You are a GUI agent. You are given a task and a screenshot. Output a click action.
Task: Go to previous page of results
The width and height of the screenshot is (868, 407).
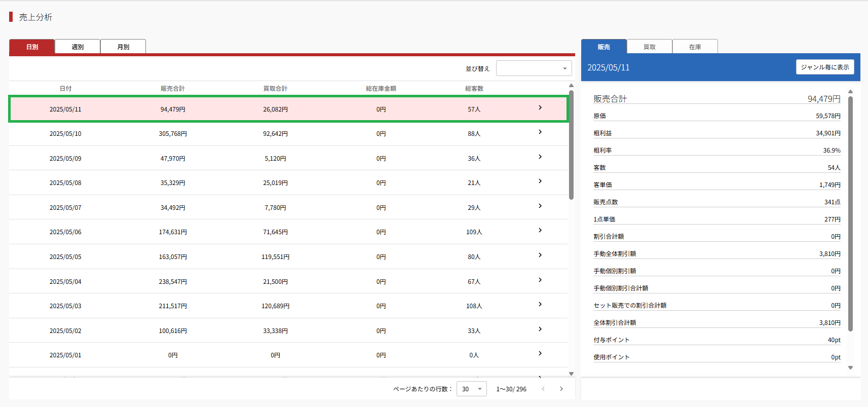tap(543, 389)
